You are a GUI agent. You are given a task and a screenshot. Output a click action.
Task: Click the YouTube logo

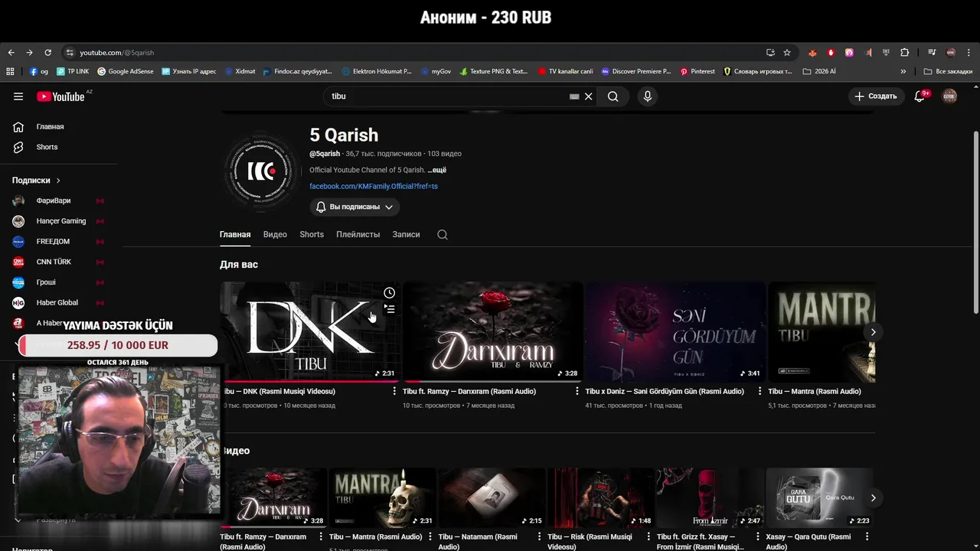coord(60,96)
